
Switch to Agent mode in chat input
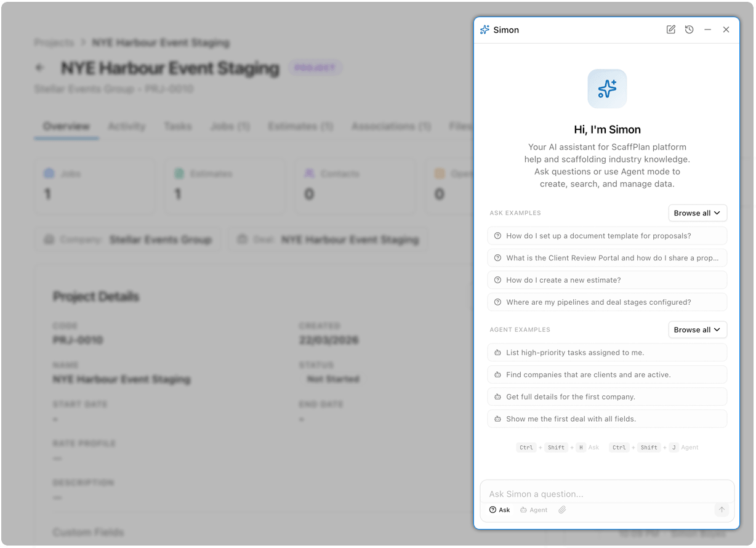tap(533, 510)
